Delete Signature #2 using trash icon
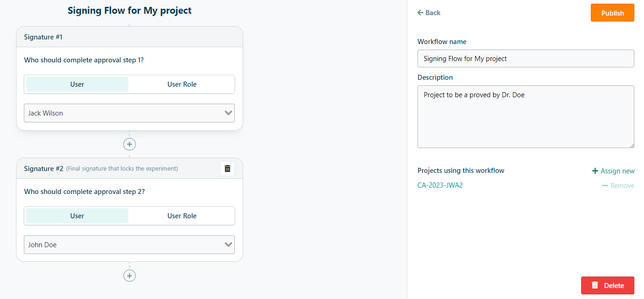Viewport: 644px width, 299px height. click(x=227, y=169)
